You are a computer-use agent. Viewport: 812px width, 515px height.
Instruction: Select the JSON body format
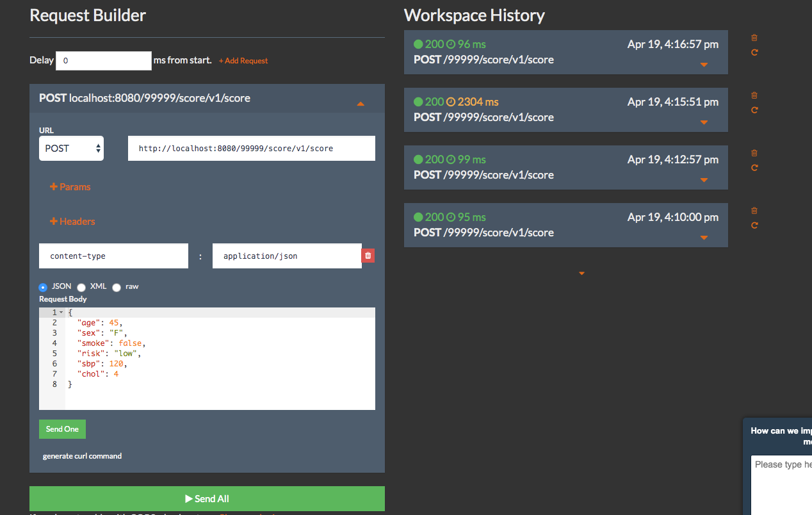pos(44,288)
